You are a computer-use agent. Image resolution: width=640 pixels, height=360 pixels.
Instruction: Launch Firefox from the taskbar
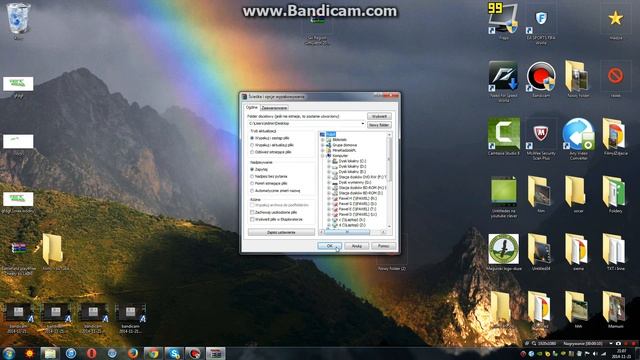pos(133,353)
